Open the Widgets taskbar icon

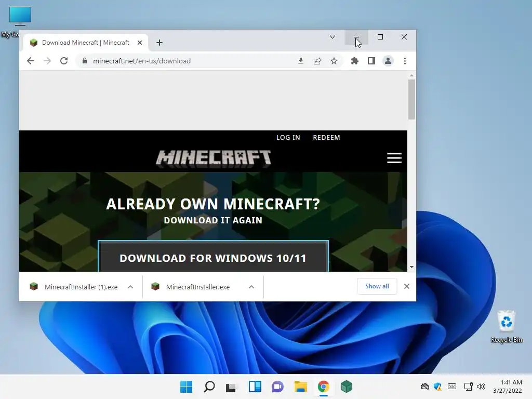point(255,387)
